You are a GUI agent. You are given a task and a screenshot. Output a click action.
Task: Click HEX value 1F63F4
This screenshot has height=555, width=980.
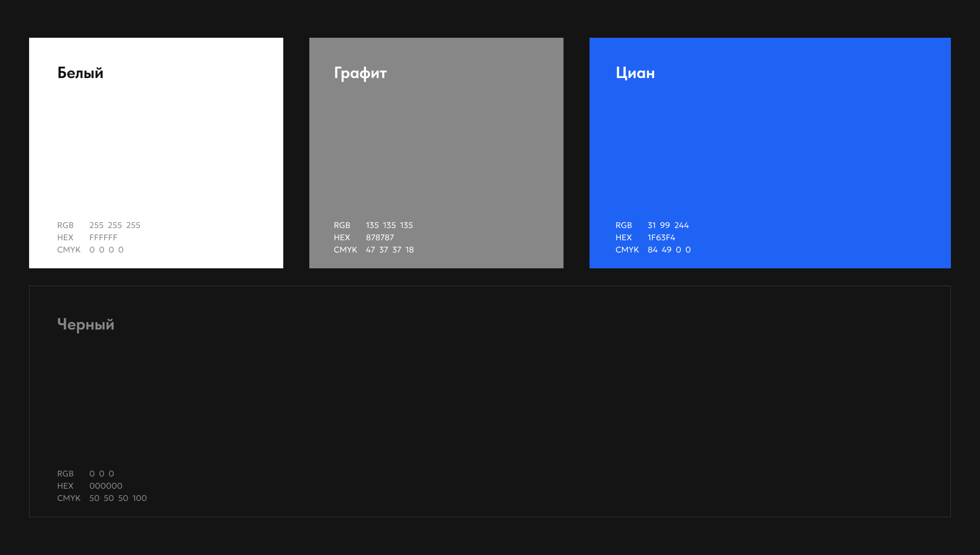[x=661, y=238]
